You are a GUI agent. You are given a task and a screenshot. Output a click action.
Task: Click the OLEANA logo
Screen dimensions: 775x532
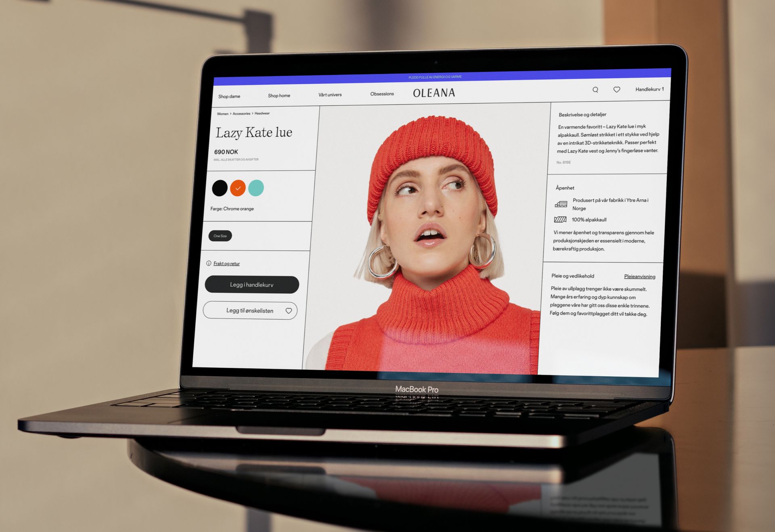pos(434,93)
